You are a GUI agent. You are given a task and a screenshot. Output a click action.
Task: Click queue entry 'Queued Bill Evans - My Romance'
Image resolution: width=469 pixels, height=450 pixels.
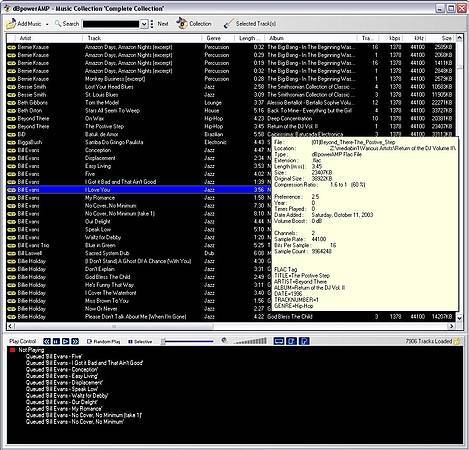coord(64,409)
